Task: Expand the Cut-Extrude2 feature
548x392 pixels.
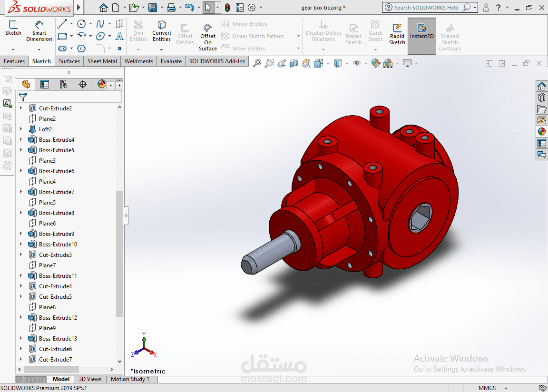Action: pos(20,108)
